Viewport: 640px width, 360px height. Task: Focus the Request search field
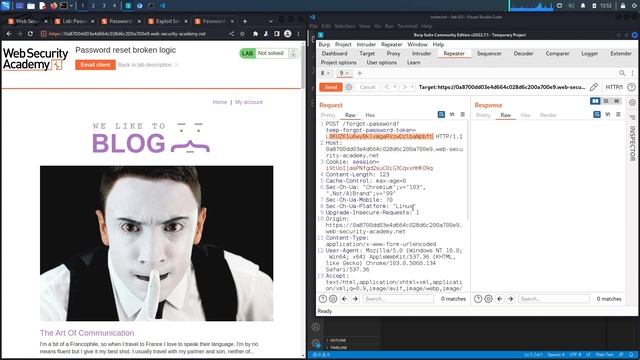click(x=398, y=299)
